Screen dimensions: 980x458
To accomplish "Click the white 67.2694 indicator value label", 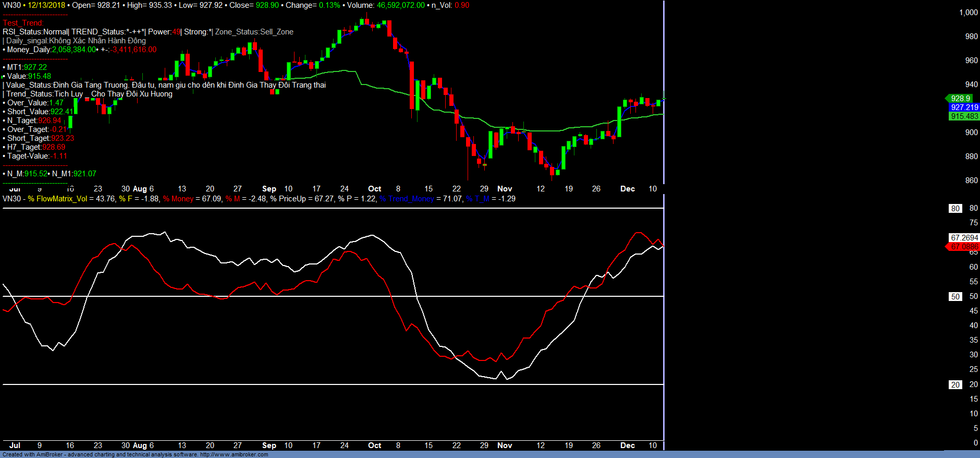I will click(x=964, y=238).
